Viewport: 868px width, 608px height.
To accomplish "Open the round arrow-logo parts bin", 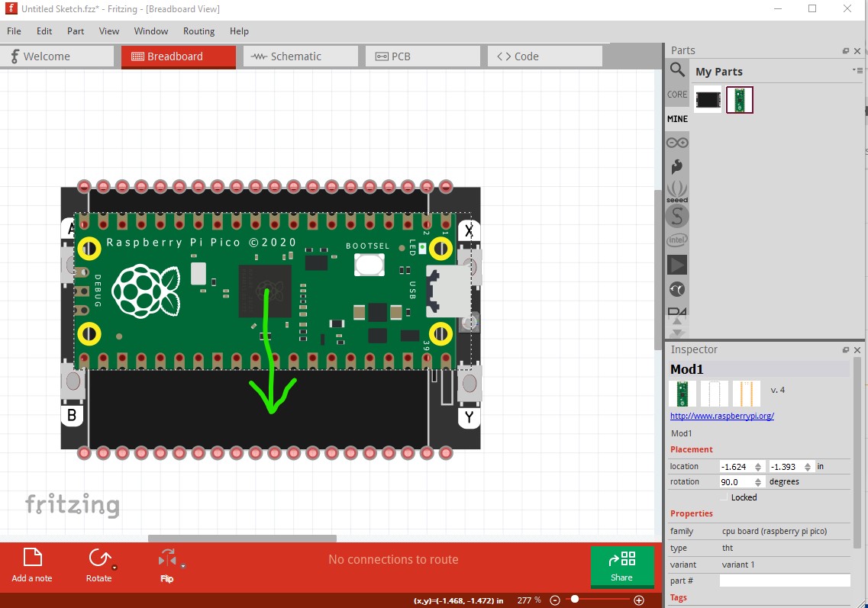I will 677,289.
